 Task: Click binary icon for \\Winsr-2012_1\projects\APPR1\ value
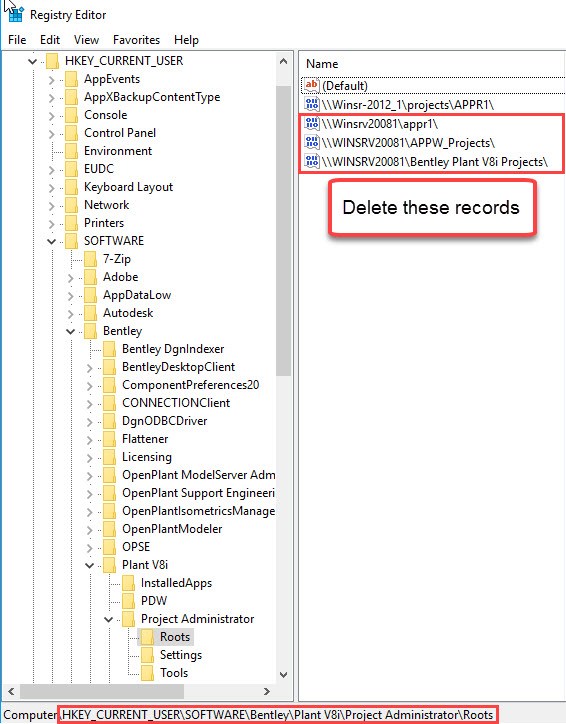(312, 104)
